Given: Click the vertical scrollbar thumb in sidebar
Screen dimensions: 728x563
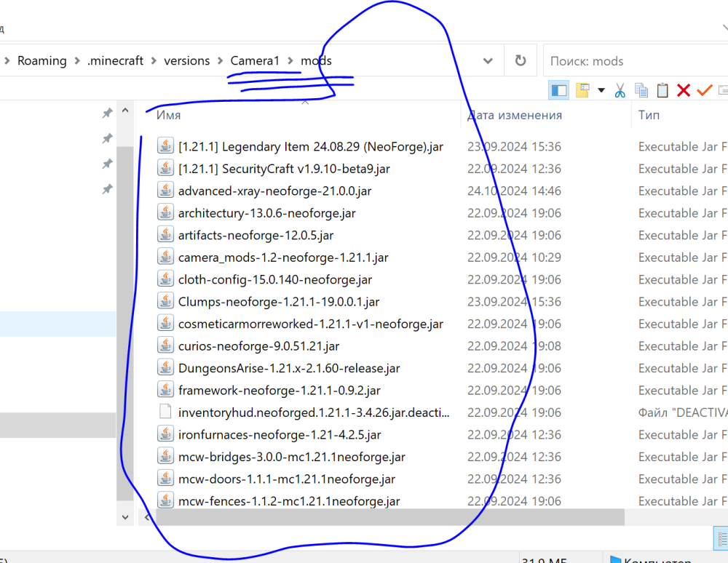Looking at the screenshot, I should click(x=125, y=323).
